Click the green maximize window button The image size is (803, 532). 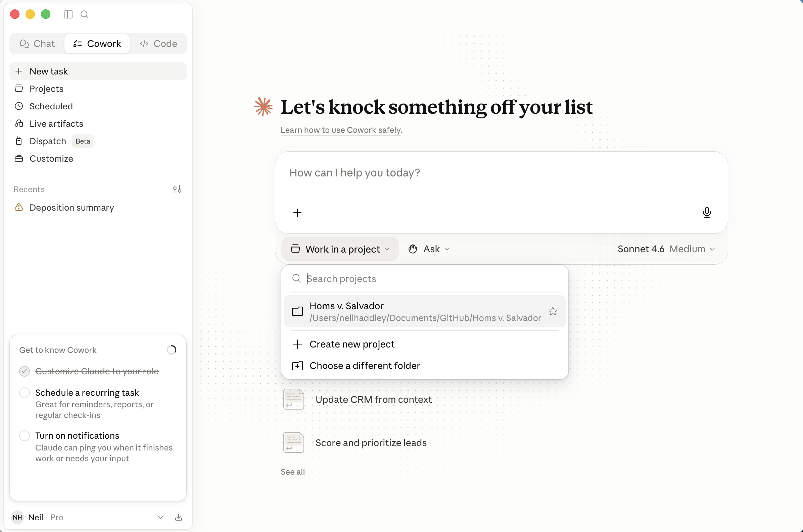tap(46, 14)
